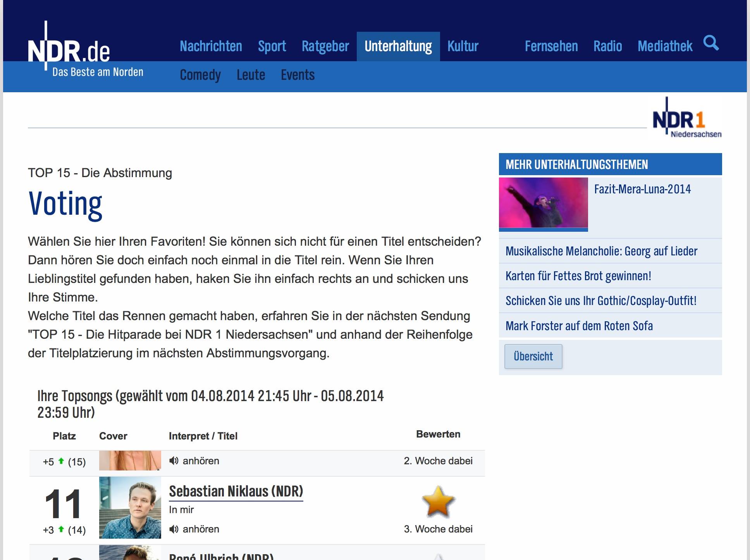Click speaker icon in Sebastian Niklaus row

click(x=174, y=529)
